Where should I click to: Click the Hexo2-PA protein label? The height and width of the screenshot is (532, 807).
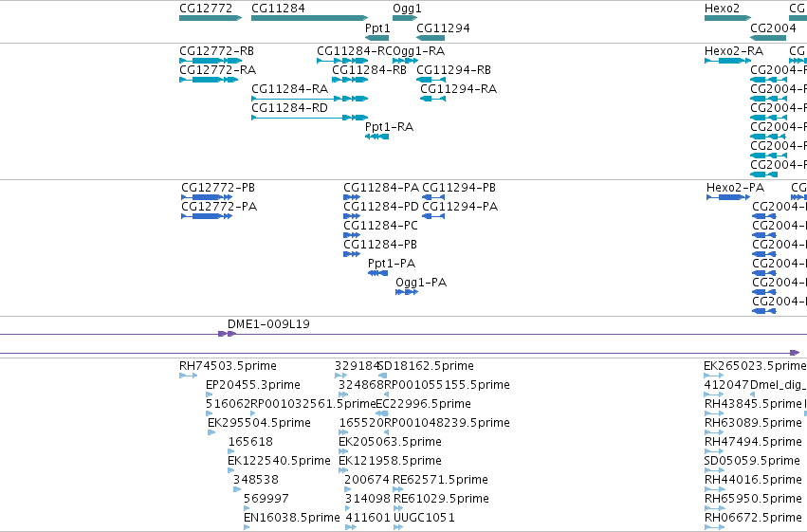pos(736,188)
